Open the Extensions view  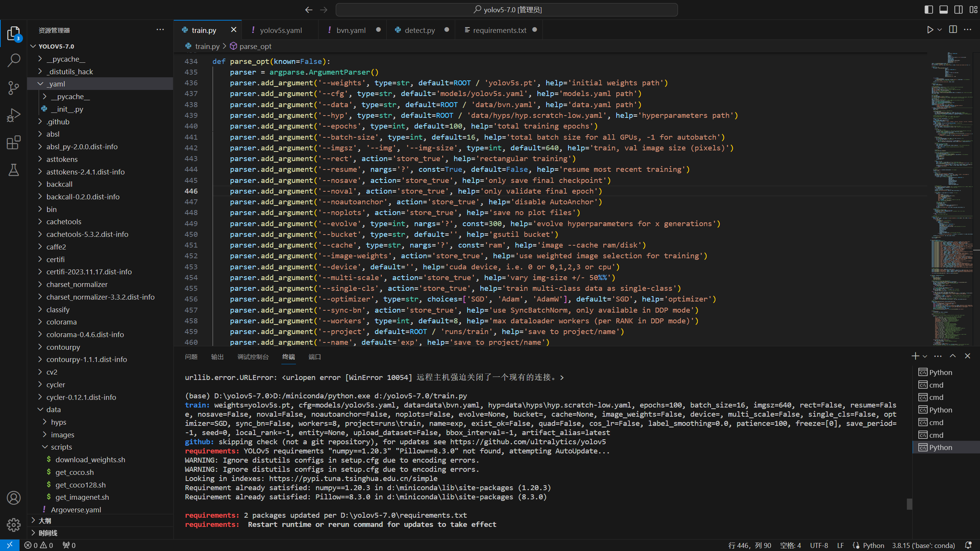14,142
